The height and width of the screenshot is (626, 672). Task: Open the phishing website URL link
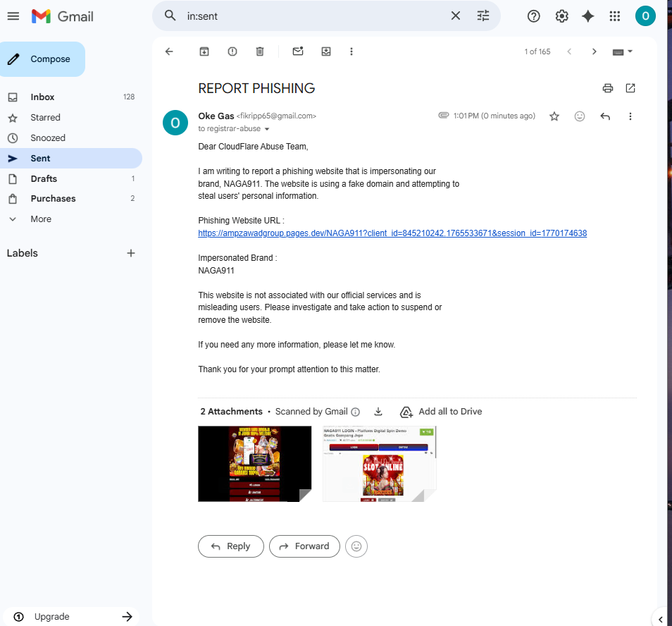[x=392, y=233]
